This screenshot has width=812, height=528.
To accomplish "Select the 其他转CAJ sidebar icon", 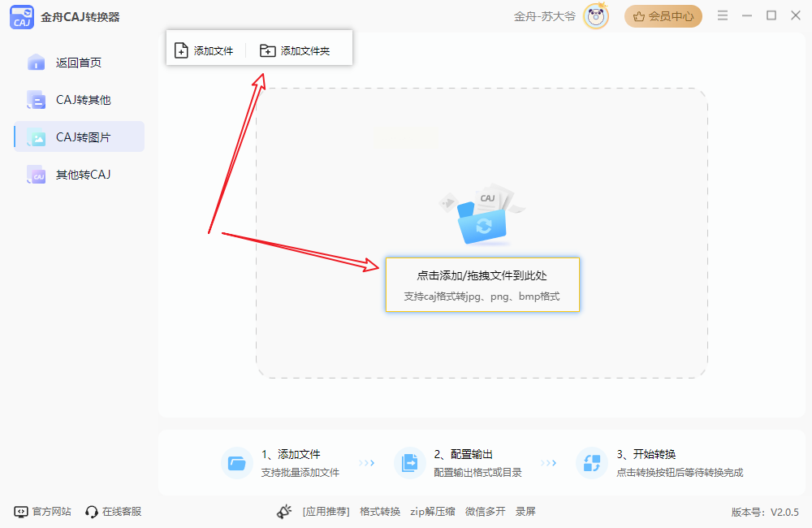I will (x=37, y=175).
